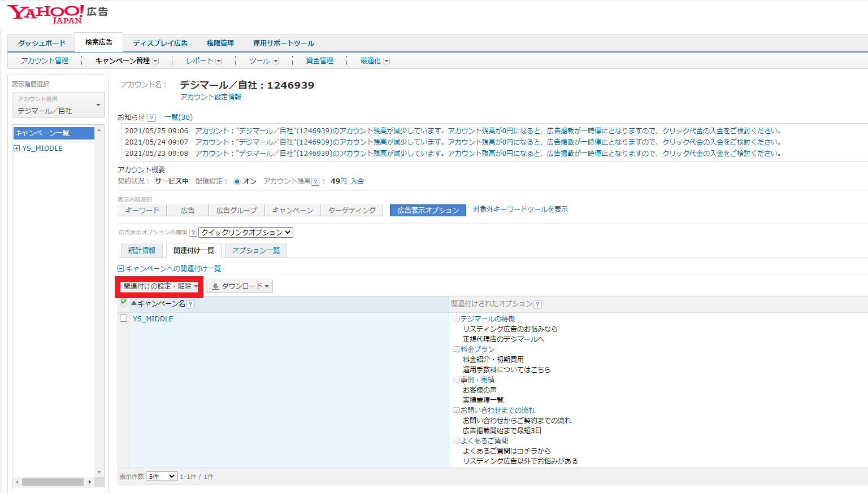
Task: Click 対象外キーワードツールを表示 link
Action: 520,210
